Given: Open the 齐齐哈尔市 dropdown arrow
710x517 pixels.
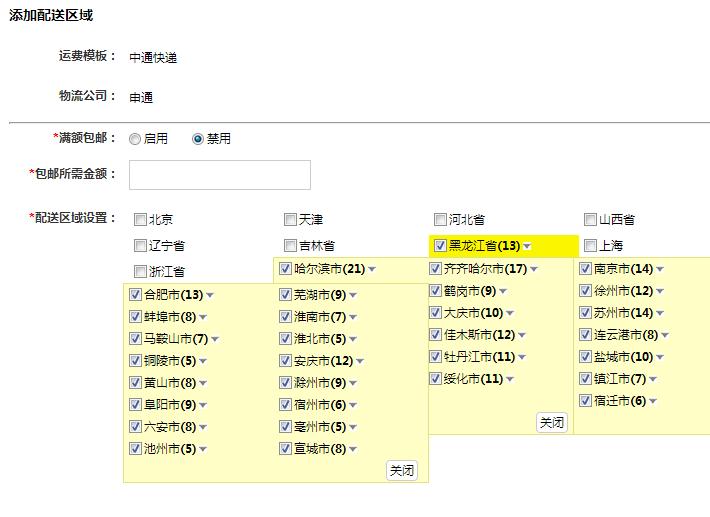Looking at the screenshot, I should [x=534, y=270].
